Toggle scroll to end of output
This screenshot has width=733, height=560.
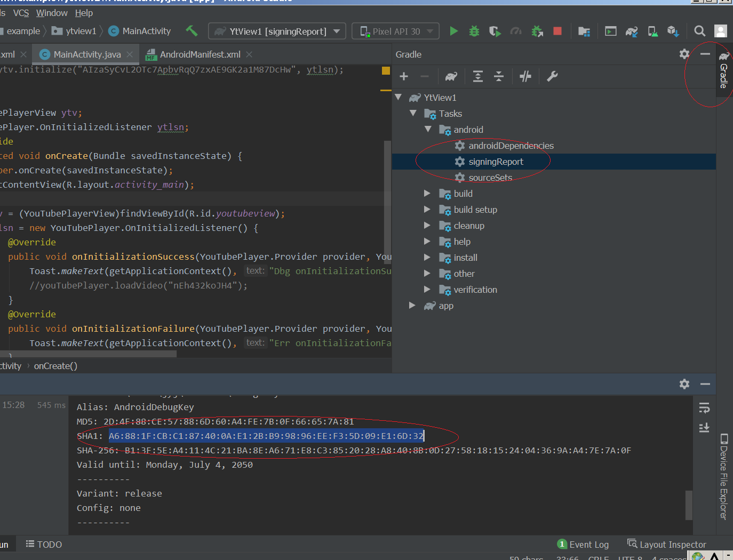704,428
